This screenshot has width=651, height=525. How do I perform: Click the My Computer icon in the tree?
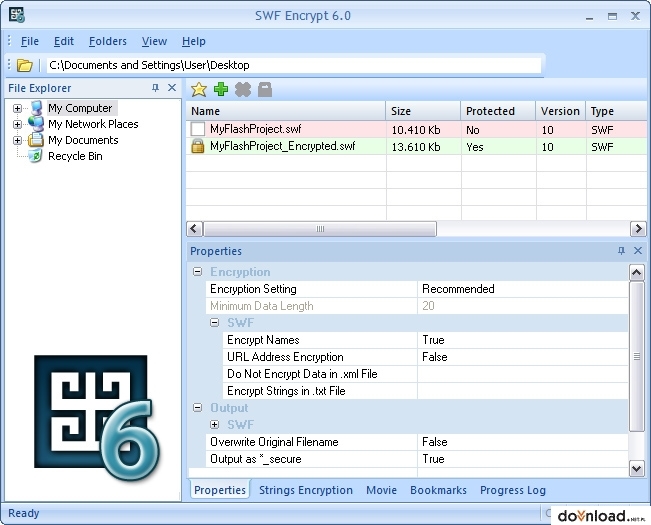tap(37, 108)
